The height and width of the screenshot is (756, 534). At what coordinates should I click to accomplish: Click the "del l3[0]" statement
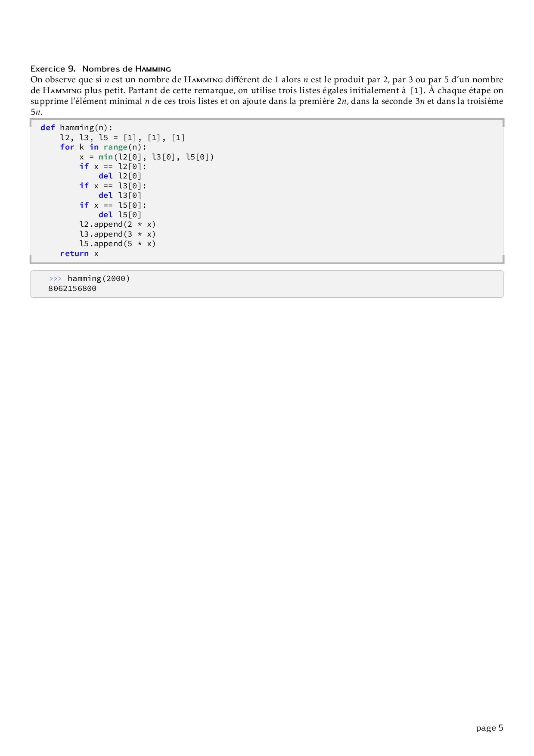coord(120,195)
